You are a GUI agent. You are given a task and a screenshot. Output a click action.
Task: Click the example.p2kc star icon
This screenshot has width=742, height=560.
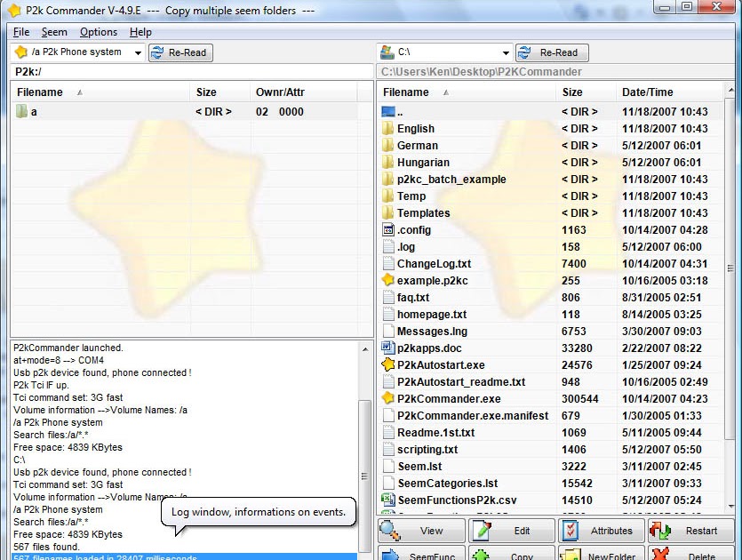(388, 280)
